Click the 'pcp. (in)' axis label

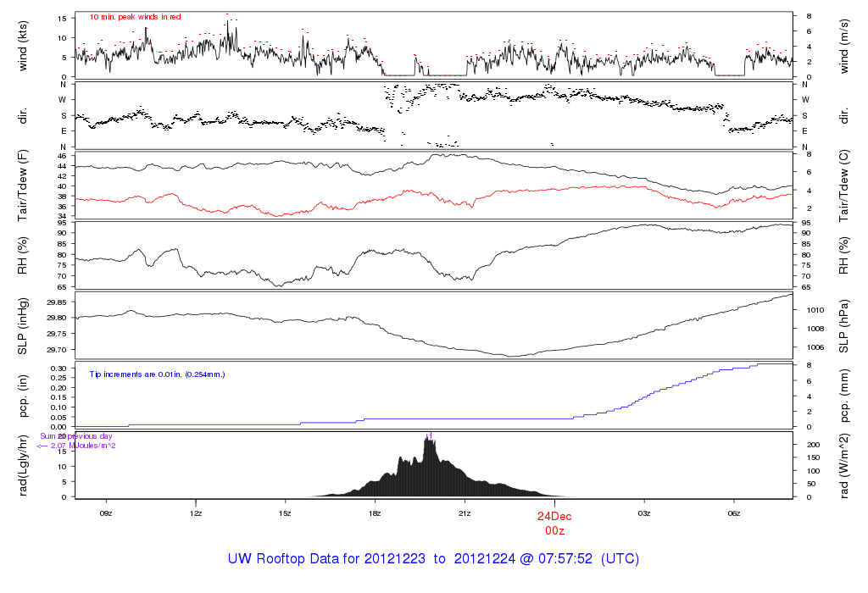click(22, 396)
